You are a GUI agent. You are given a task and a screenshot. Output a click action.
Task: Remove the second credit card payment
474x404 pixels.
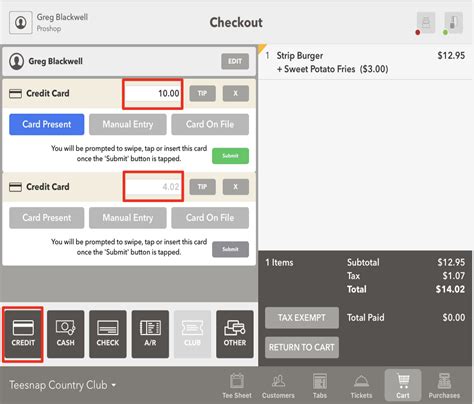[236, 187]
